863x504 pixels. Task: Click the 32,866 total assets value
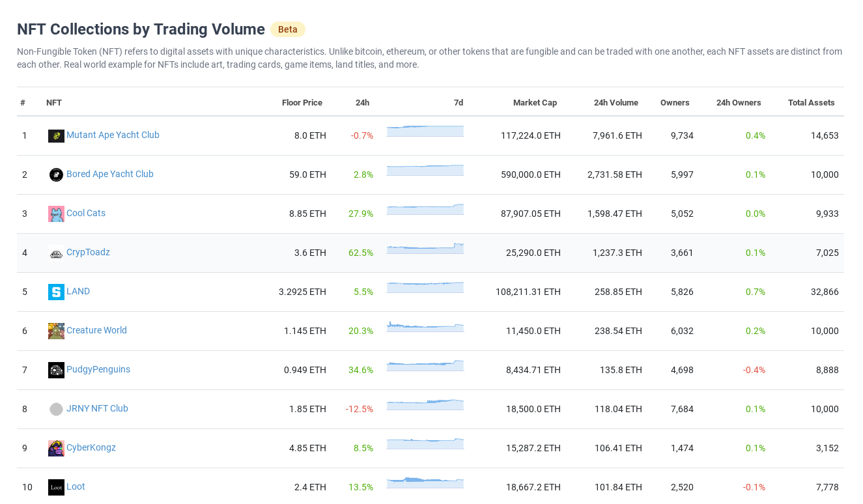click(825, 292)
